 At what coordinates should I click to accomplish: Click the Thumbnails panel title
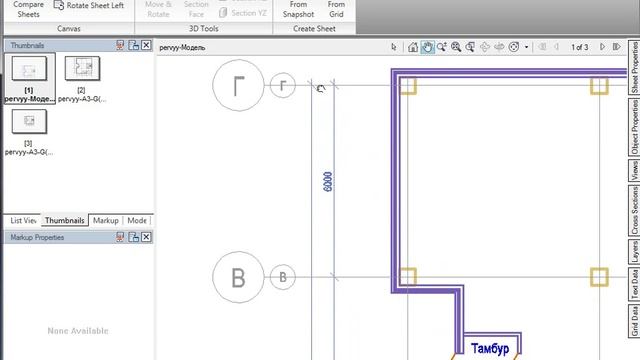coord(27,45)
